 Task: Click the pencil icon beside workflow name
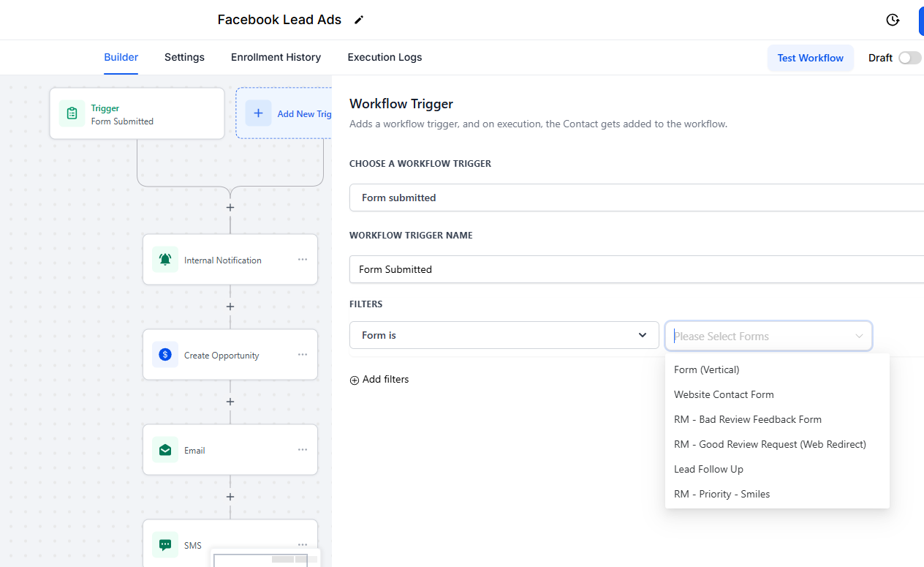358,20
